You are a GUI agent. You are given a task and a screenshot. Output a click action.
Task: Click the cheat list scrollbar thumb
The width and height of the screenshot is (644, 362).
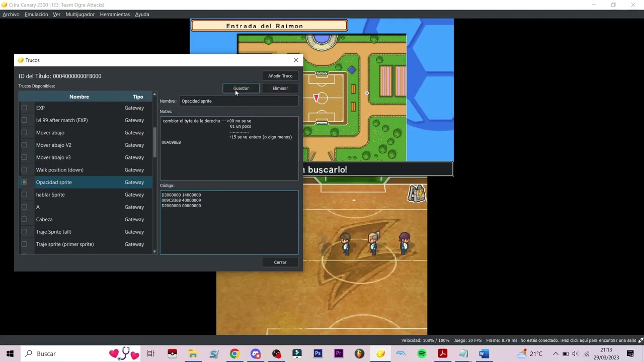coord(154,142)
